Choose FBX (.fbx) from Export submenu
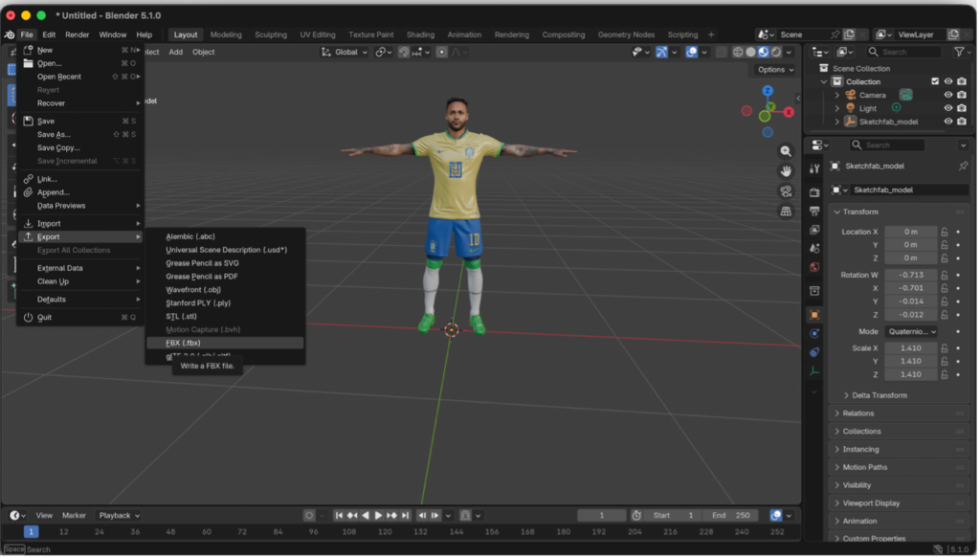 pyautogui.click(x=183, y=343)
